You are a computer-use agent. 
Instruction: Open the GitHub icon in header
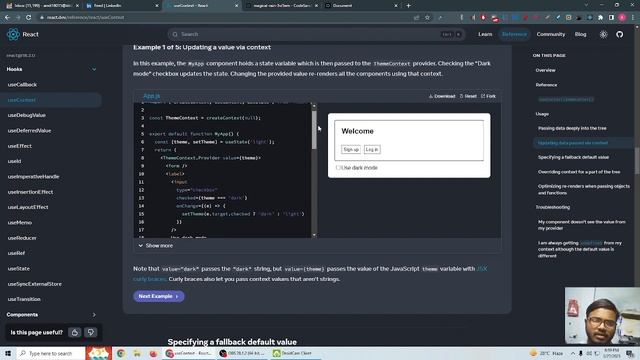click(x=620, y=34)
